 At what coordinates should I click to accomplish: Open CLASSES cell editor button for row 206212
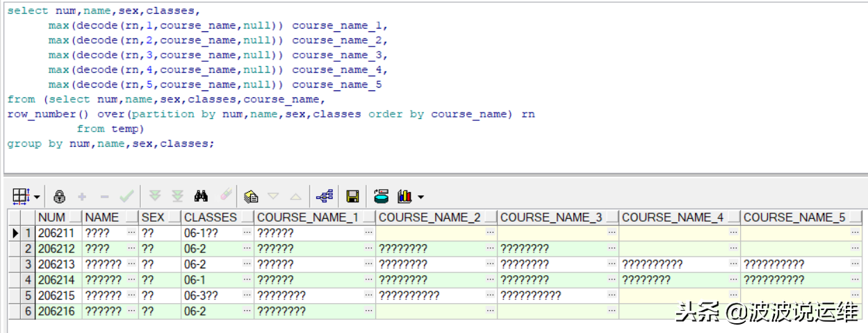pyautogui.click(x=247, y=248)
